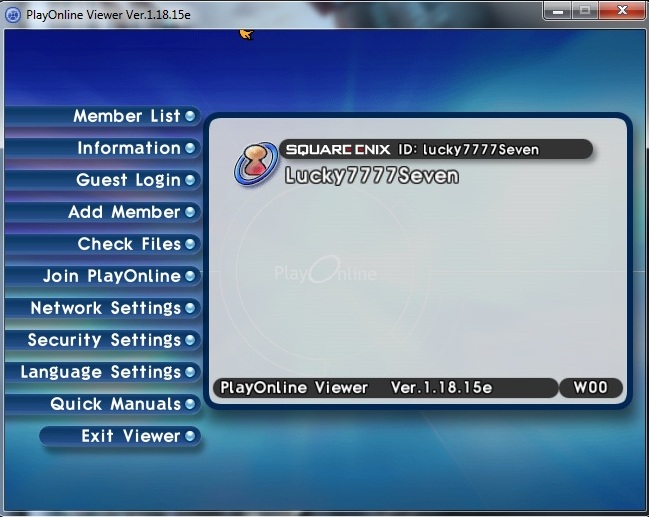Run Check Files from the menu
649x517 pixels.
129,244
